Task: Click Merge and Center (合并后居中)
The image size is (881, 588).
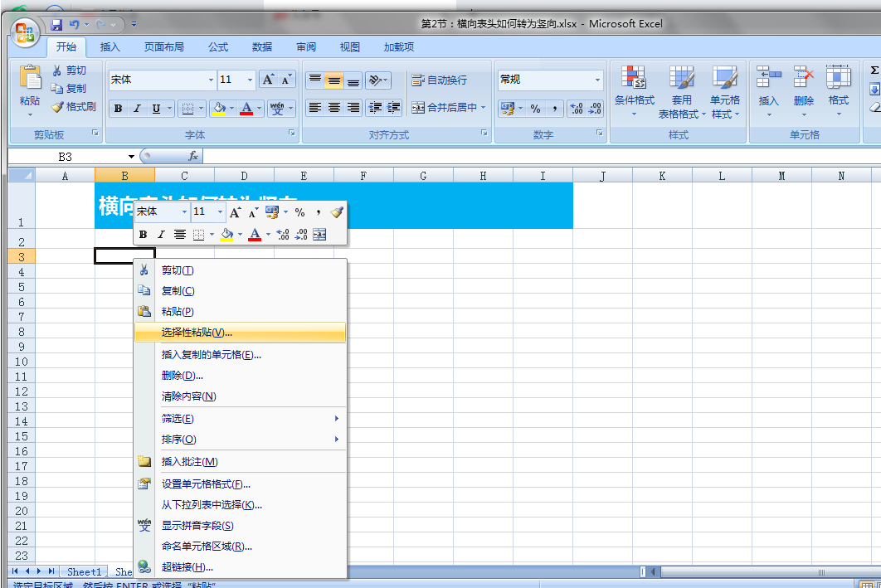Action: [x=445, y=107]
